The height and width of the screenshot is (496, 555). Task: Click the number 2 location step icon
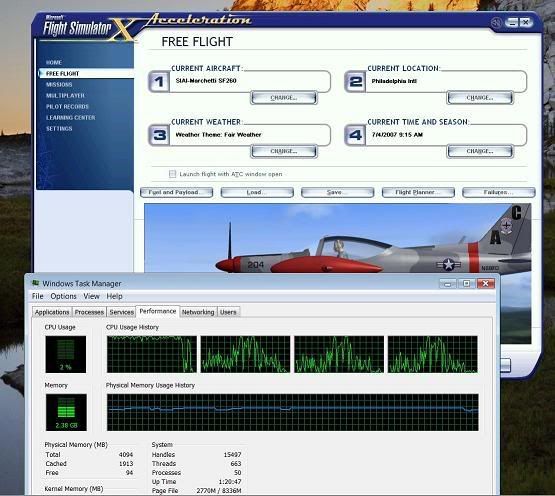pos(355,82)
